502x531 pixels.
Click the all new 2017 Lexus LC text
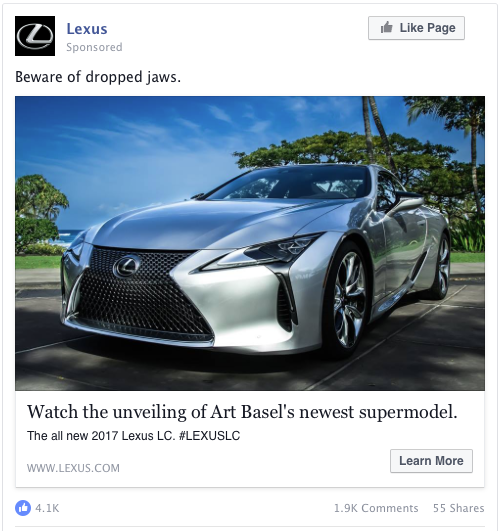coord(101,436)
